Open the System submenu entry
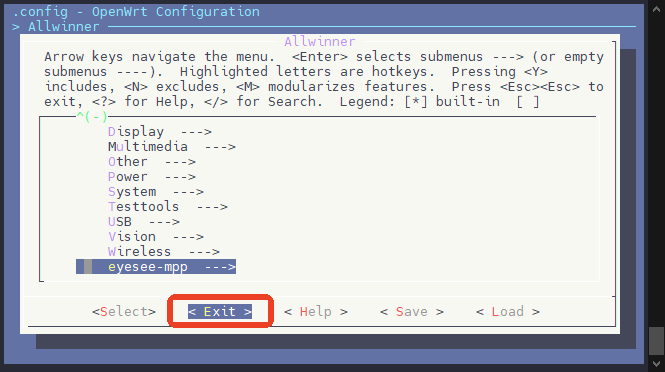Screen dimensions: 665x372 156,192
